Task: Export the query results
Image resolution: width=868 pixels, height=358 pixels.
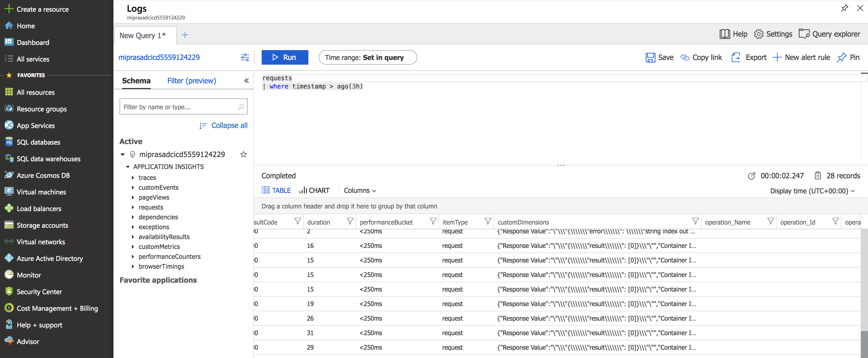Action: point(749,57)
